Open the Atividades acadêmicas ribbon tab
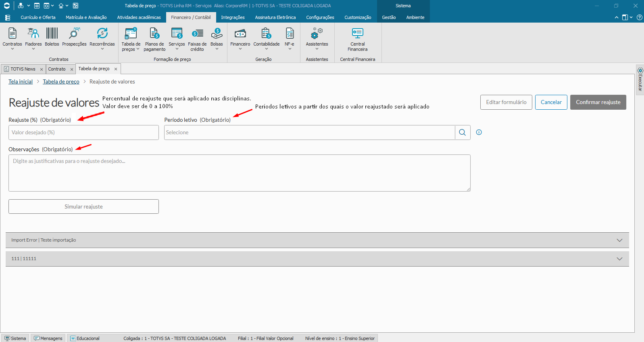Viewport: 644px width, 342px height. [139, 17]
